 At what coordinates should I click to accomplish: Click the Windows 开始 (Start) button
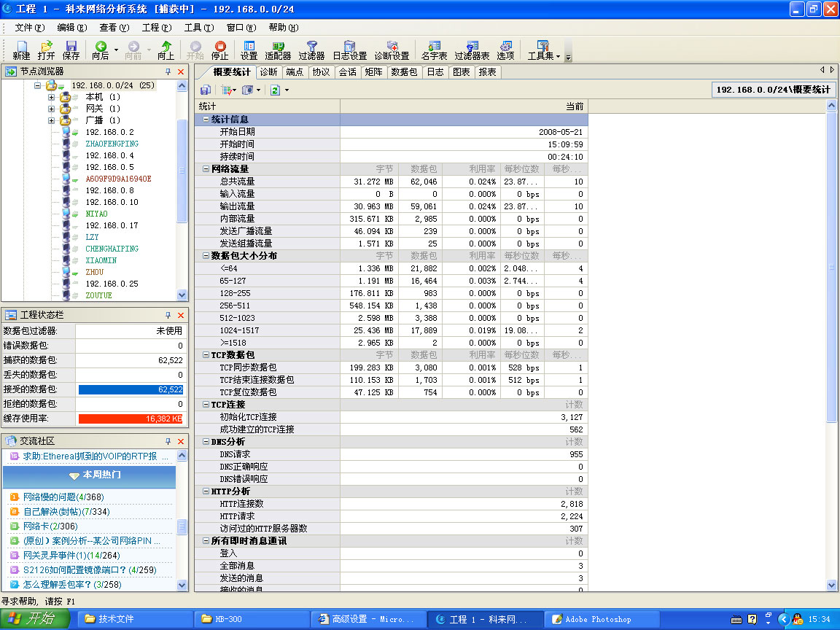pyautogui.click(x=35, y=619)
